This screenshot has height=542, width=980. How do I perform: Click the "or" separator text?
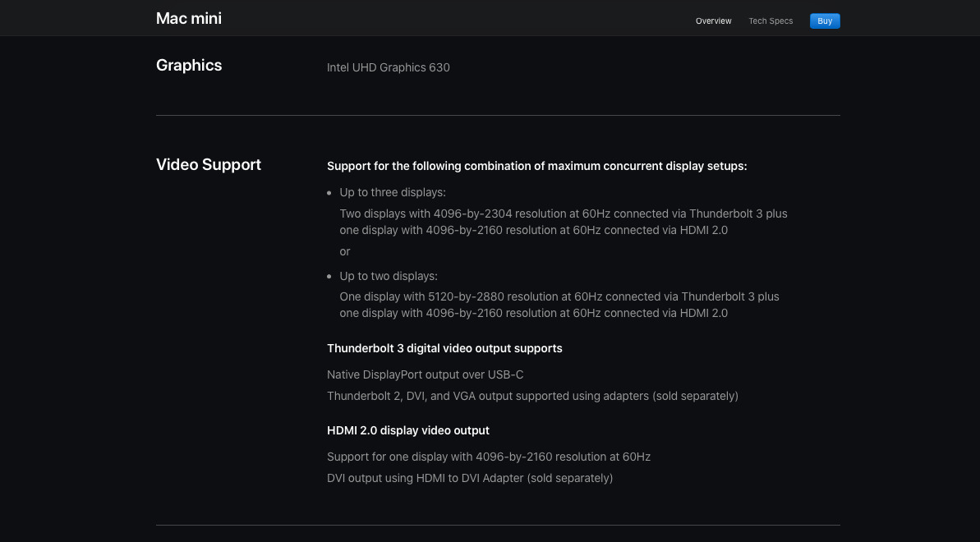345,251
